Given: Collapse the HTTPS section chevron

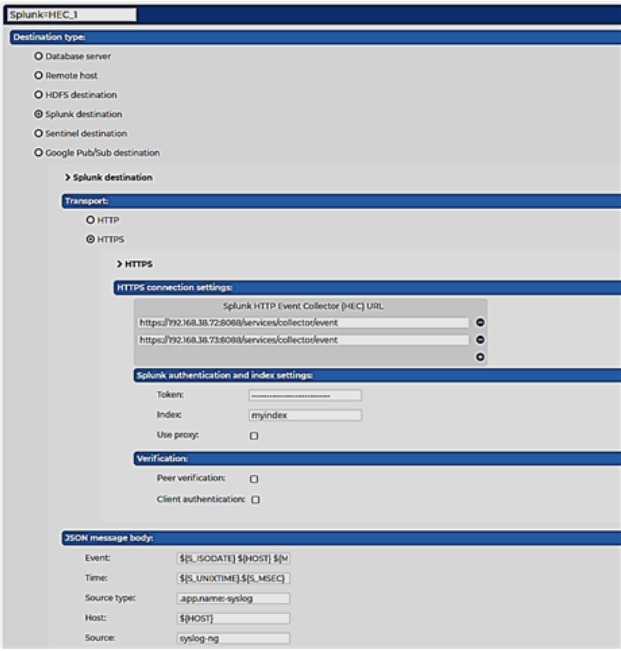Looking at the screenshot, I should (x=119, y=264).
